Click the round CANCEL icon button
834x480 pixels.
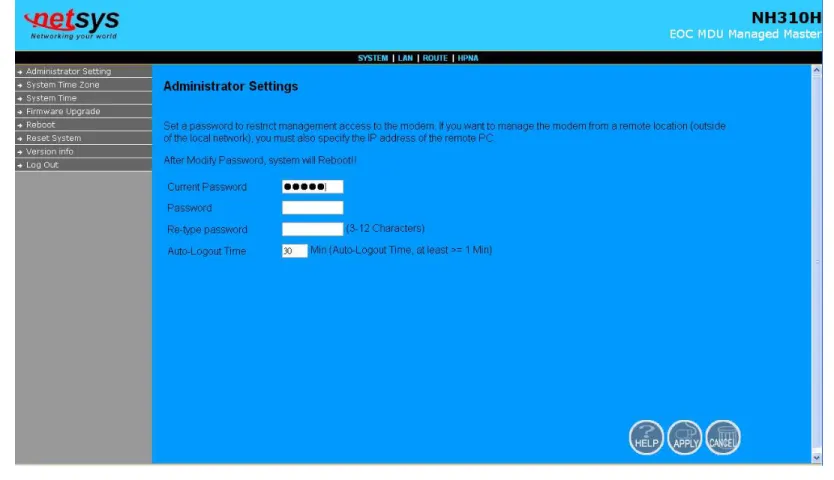(723, 437)
